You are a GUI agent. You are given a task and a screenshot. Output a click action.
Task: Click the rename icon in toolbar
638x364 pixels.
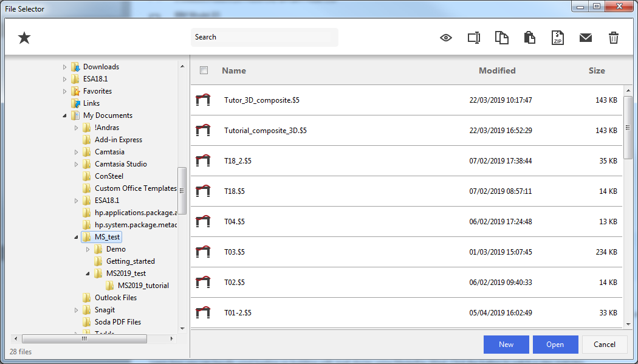(473, 38)
